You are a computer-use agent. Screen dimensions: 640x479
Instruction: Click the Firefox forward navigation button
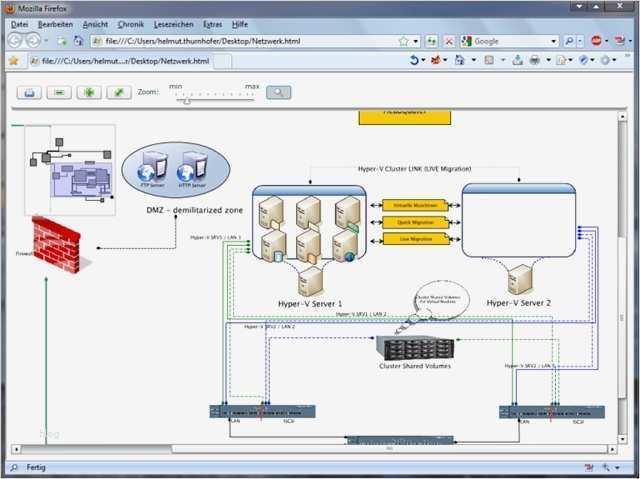click(33, 40)
